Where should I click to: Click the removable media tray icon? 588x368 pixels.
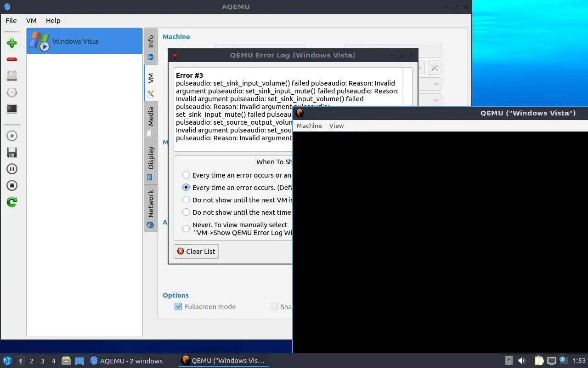[x=509, y=361]
